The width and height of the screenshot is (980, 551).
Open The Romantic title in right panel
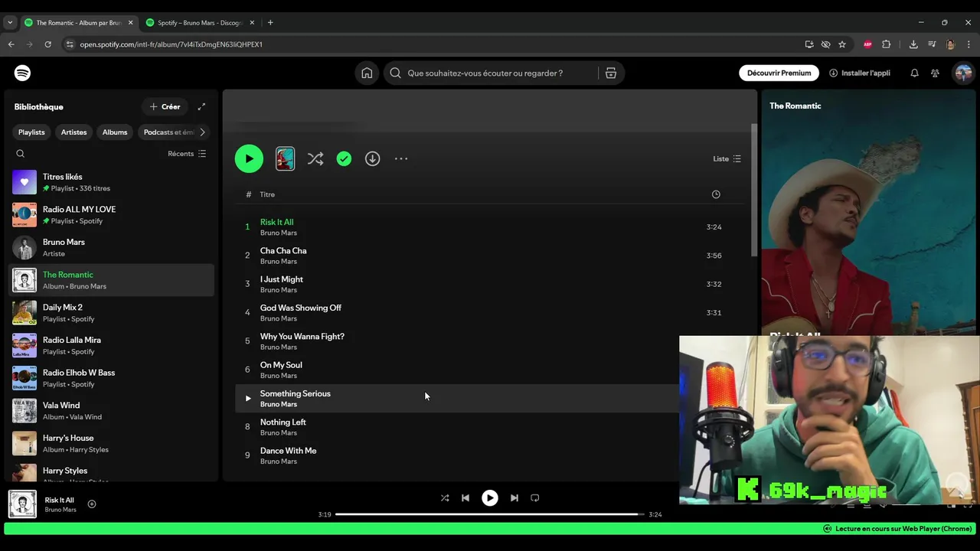click(x=795, y=106)
